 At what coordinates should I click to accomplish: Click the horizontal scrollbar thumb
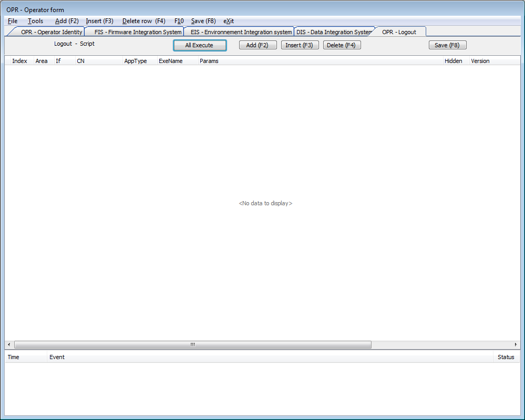(x=192, y=345)
